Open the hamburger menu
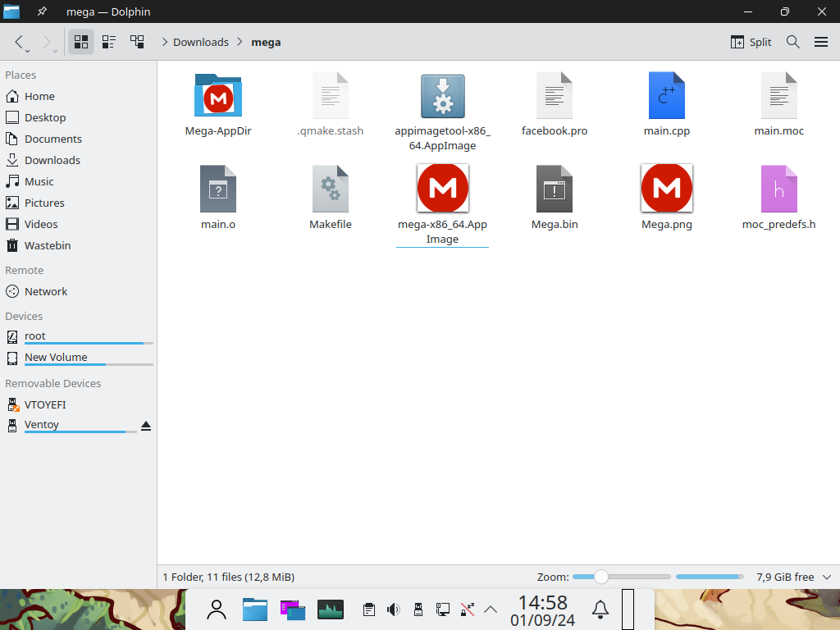 [820, 42]
